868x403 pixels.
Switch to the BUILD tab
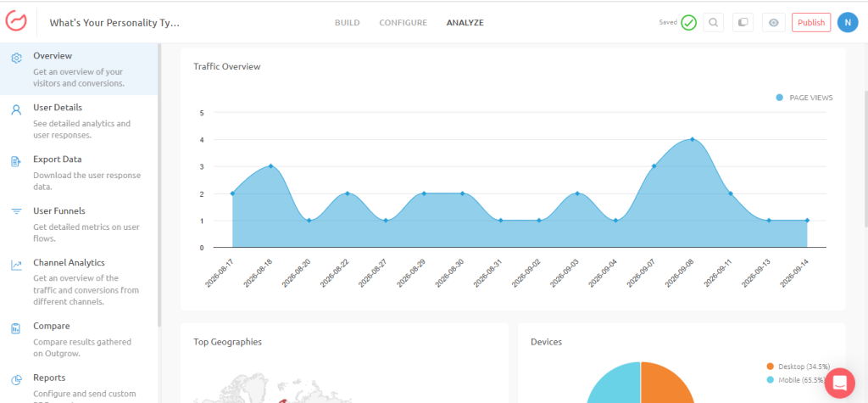coord(347,23)
